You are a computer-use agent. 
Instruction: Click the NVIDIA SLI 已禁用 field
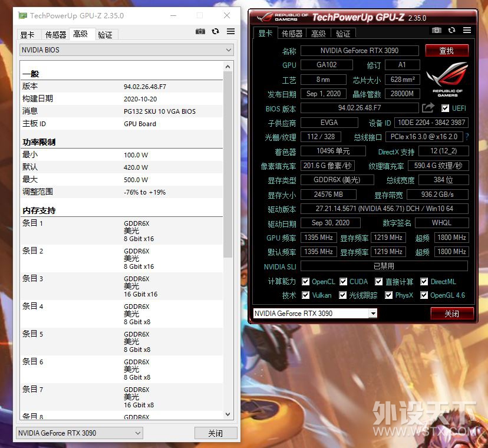[x=384, y=266]
